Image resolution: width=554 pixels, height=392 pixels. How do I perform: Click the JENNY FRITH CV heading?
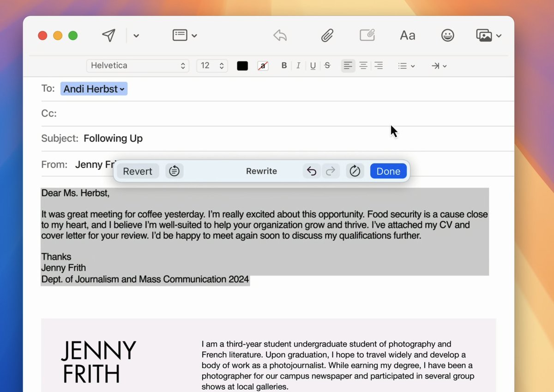98,362
